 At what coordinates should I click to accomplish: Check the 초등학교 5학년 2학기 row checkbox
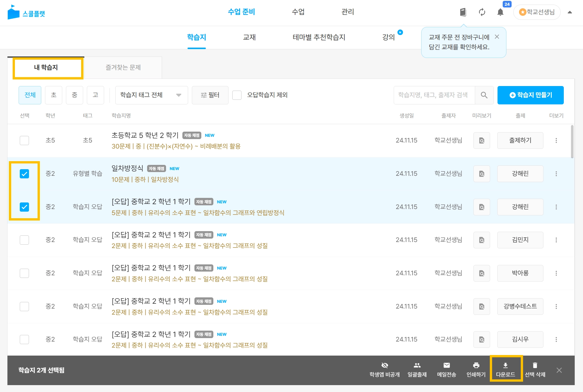click(24, 141)
